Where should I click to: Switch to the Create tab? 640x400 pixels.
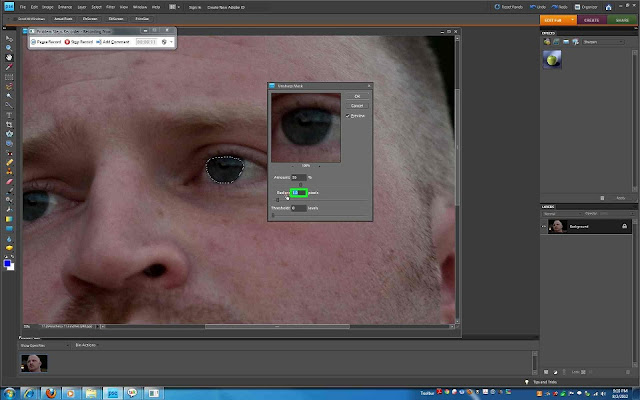pyautogui.click(x=591, y=20)
